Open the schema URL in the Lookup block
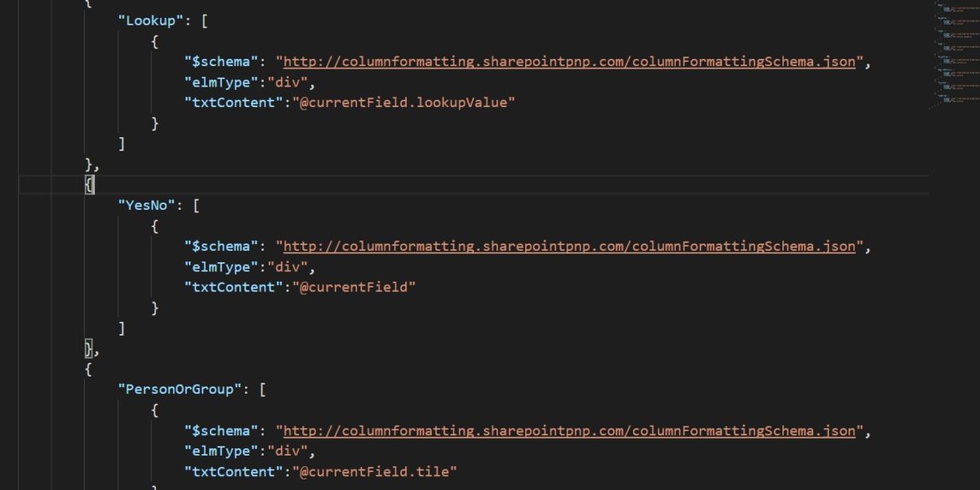Screen dimensions: 980x490 coord(570,62)
